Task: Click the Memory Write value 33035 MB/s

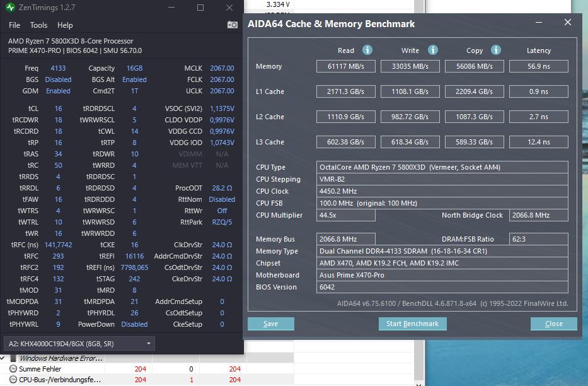Action: tap(410, 66)
